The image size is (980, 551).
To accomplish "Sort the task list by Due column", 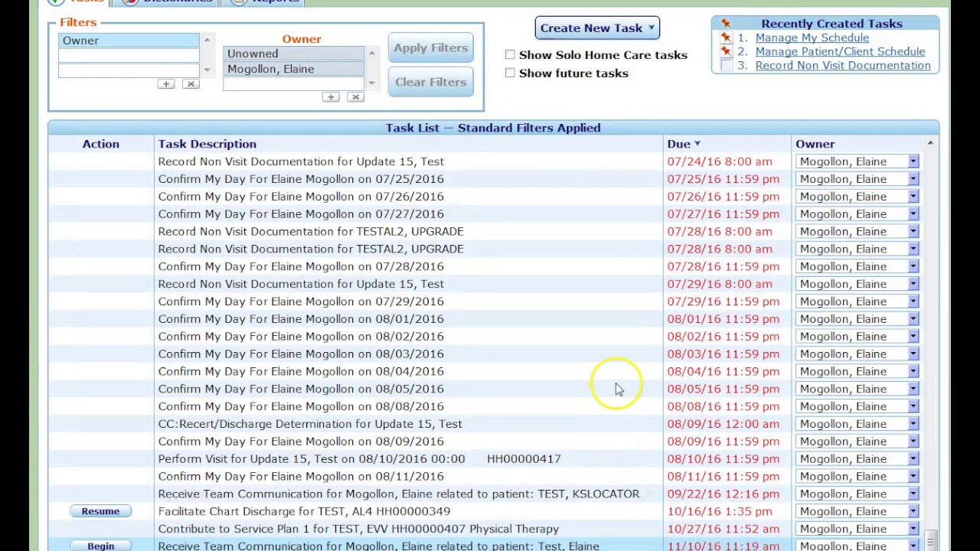I will (684, 144).
